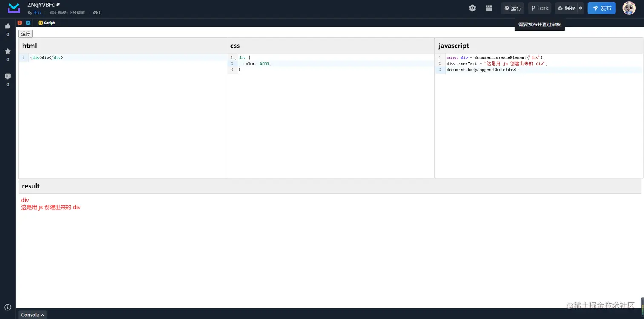644x319 pixels.
Task: Publish the project with 发布
Action: click(x=602, y=8)
